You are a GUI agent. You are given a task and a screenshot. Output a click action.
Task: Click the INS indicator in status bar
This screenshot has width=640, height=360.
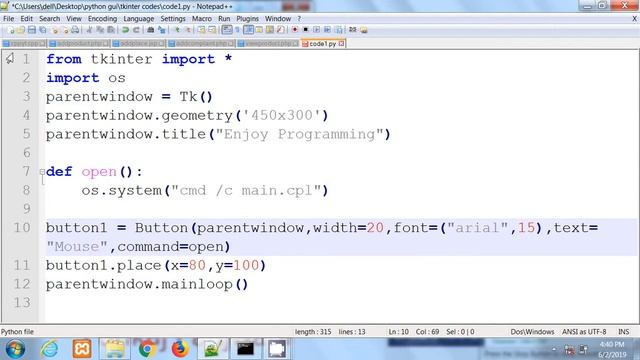pos(623,332)
